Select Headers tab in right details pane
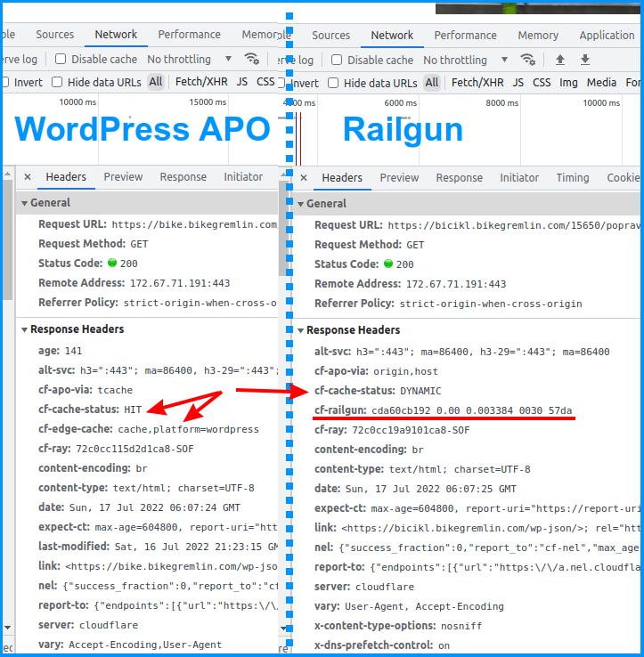The image size is (644, 657). tap(342, 178)
